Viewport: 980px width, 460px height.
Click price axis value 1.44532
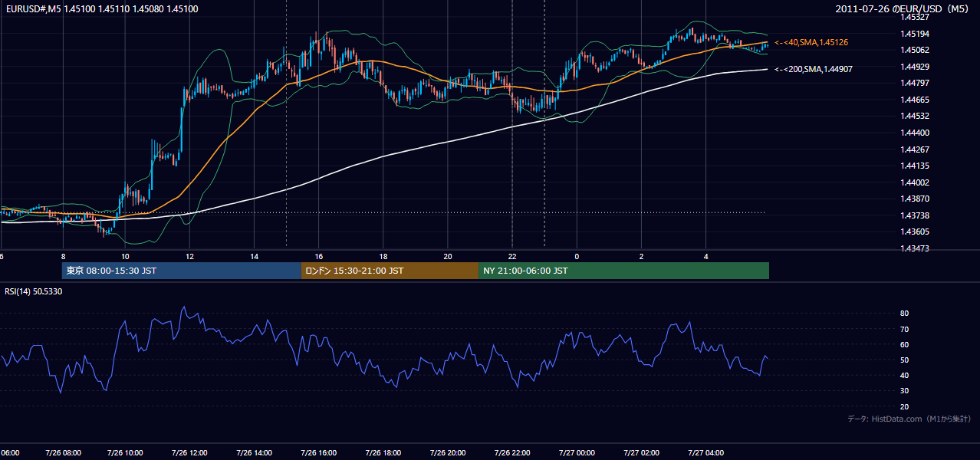[x=915, y=116]
